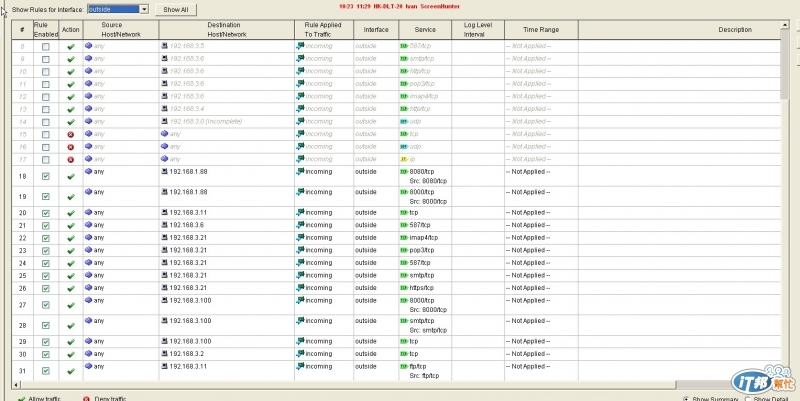Click the source 'any' network icon in rule 24
The height and width of the screenshot is (401, 800).
tap(88, 262)
